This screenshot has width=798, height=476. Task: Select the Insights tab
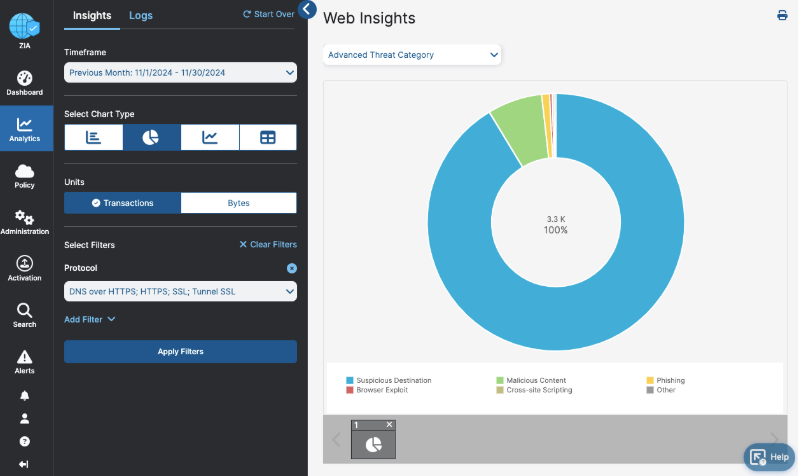point(92,16)
